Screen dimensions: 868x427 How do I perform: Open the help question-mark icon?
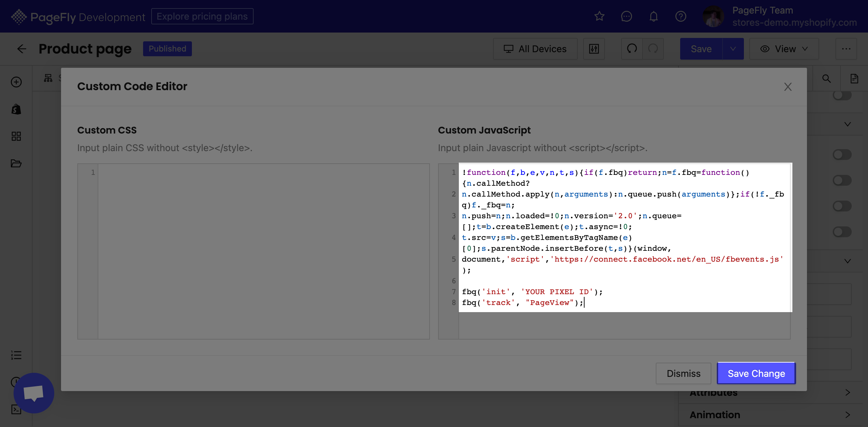680,16
